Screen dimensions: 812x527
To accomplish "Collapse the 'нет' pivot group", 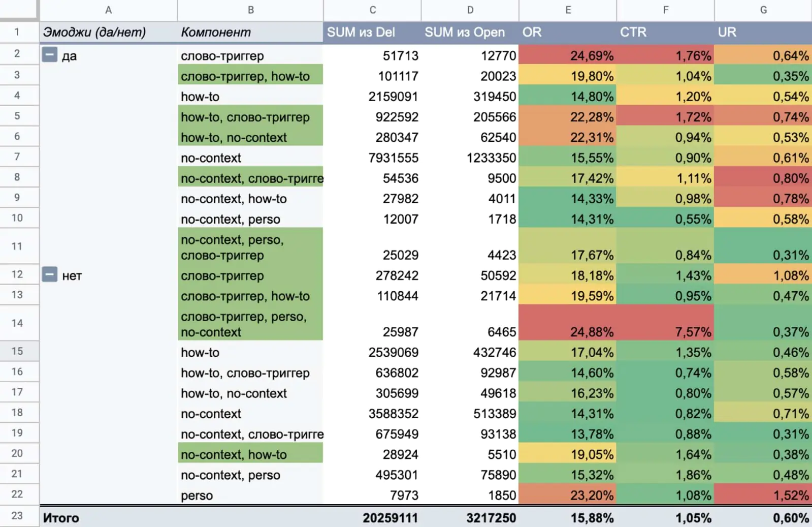I will (49, 274).
